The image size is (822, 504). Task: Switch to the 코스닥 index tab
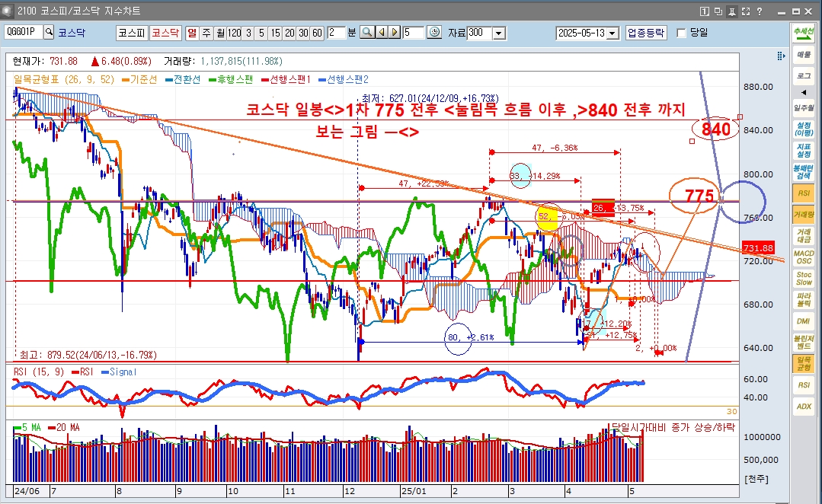tap(165, 33)
